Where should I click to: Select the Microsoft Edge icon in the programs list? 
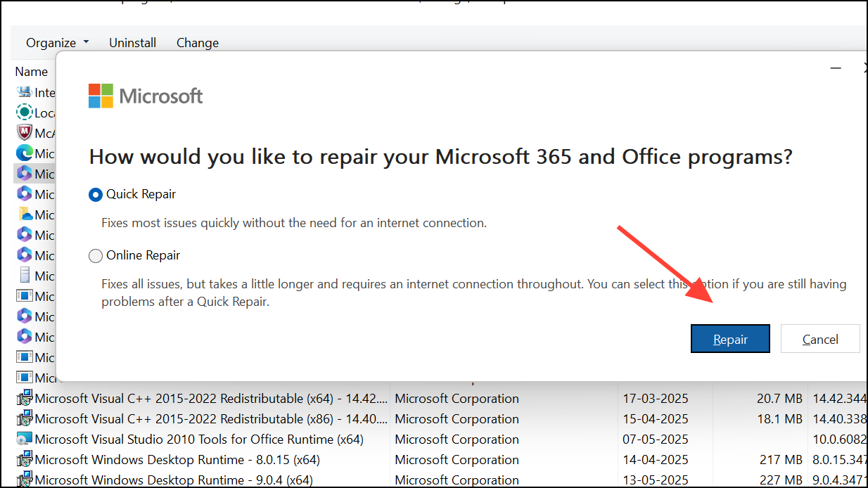coord(23,153)
